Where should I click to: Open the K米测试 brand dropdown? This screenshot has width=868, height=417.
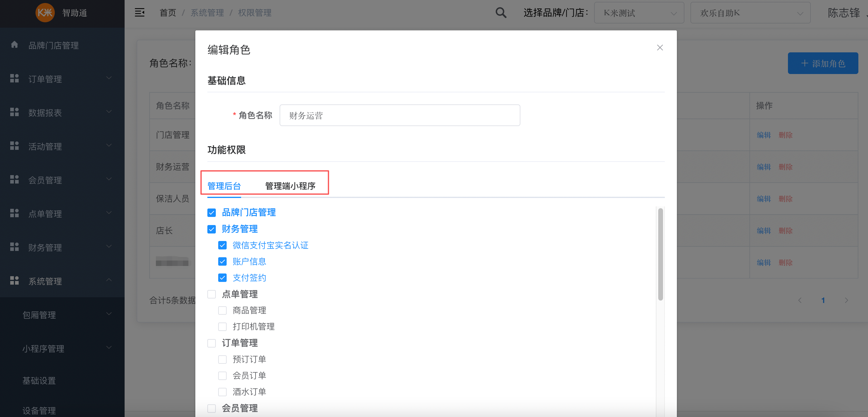(639, 13)
